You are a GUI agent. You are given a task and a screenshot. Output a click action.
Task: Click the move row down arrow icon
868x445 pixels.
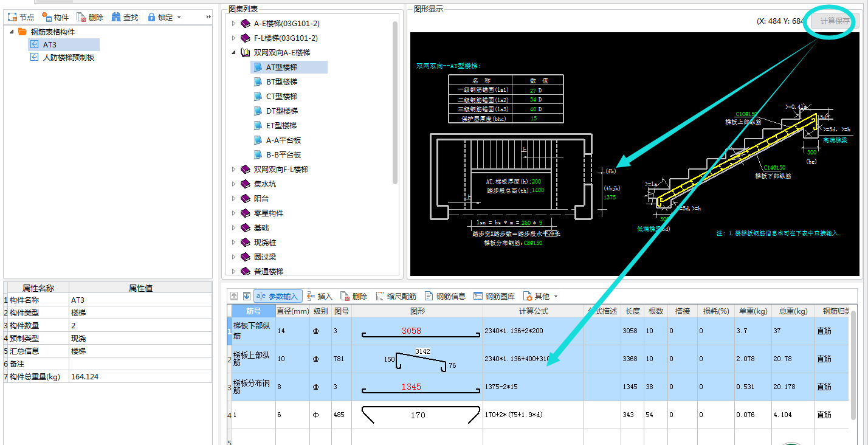(x=246, y=296)
